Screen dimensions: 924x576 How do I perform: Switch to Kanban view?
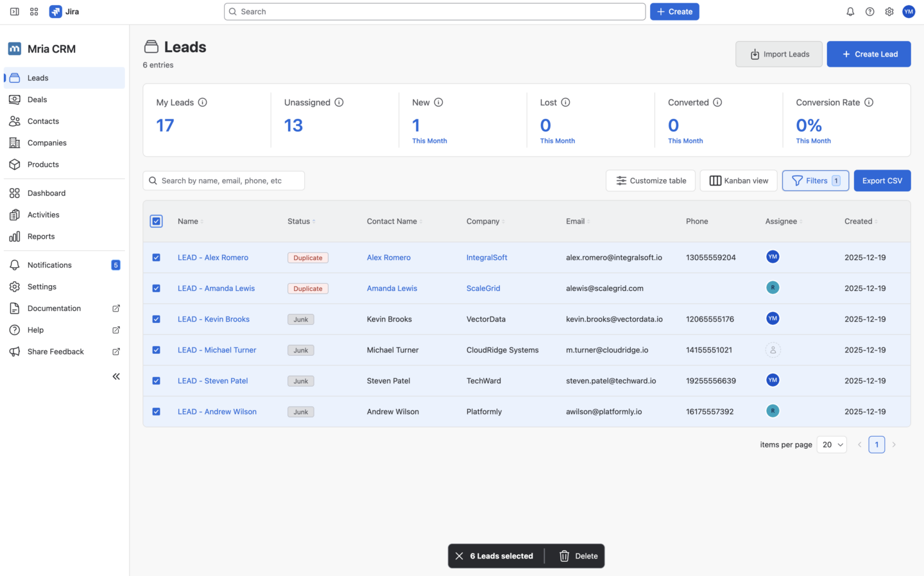pos(739,180)
